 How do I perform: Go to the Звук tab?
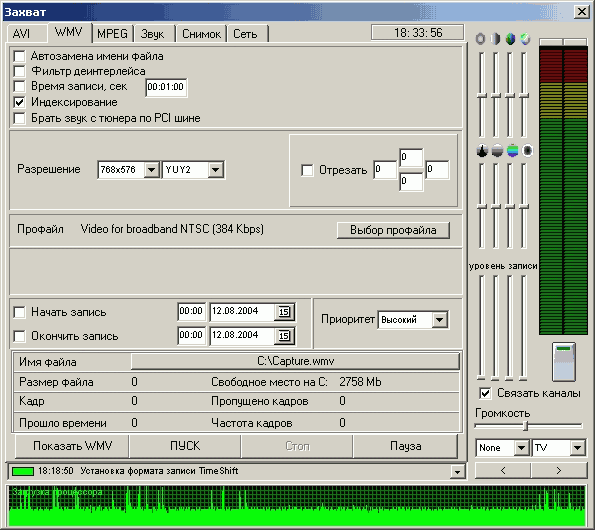pyautogui.click(x=153, y=34)
